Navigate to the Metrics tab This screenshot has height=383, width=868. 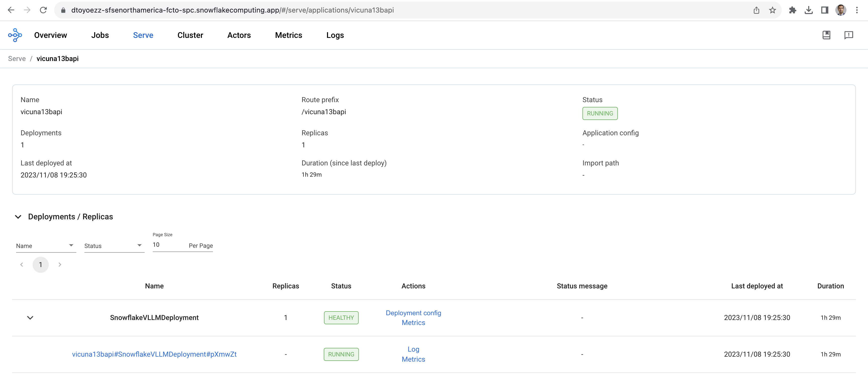[288, 35]
